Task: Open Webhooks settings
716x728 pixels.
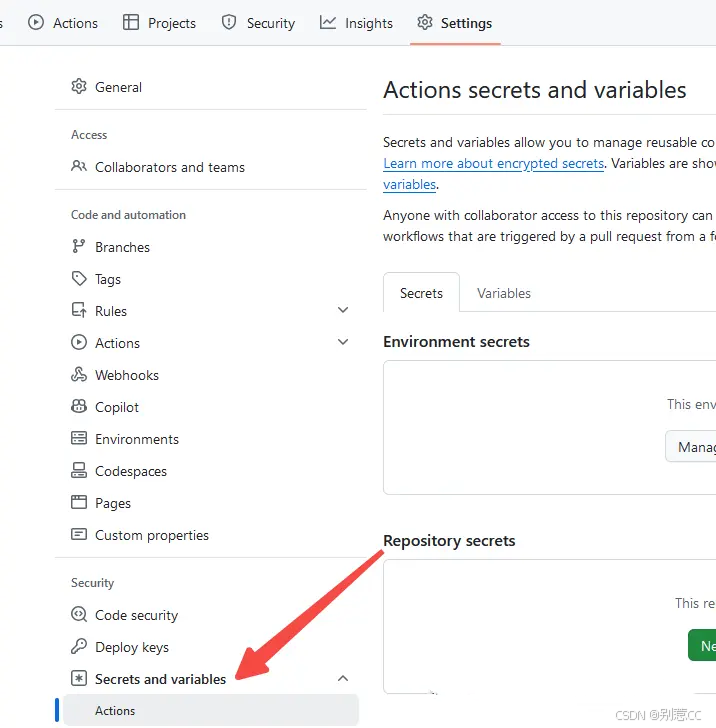Action: tap(211, 375)
